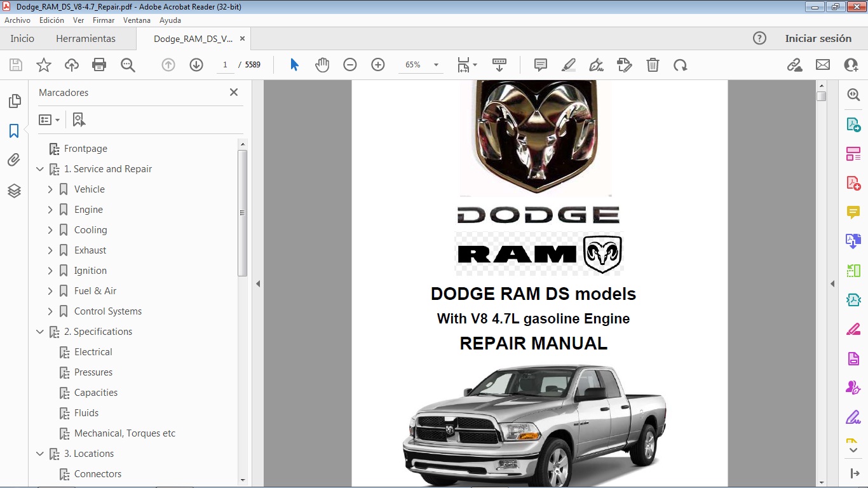Add the document to starred bookmarks

[44, 65]
